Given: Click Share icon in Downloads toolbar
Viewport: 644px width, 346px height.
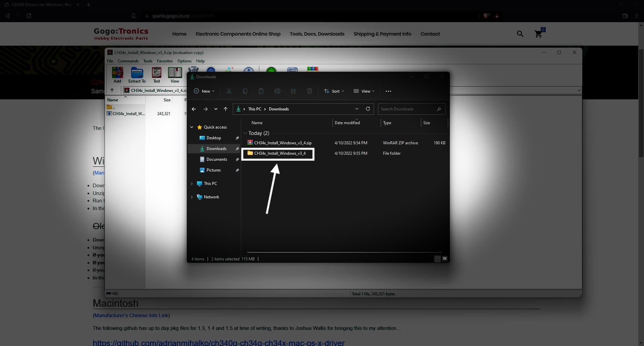Looking at the screenshot, I should pyautogui.click(x=293, y=91).
